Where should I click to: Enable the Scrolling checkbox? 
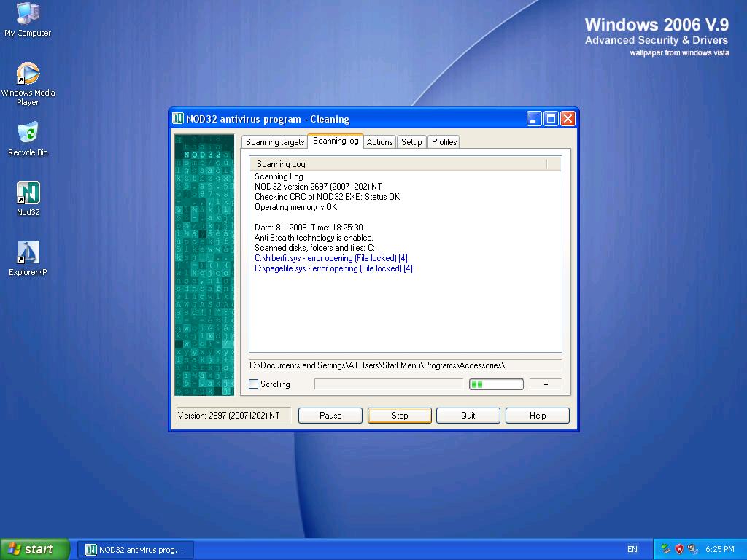(253, 384)
